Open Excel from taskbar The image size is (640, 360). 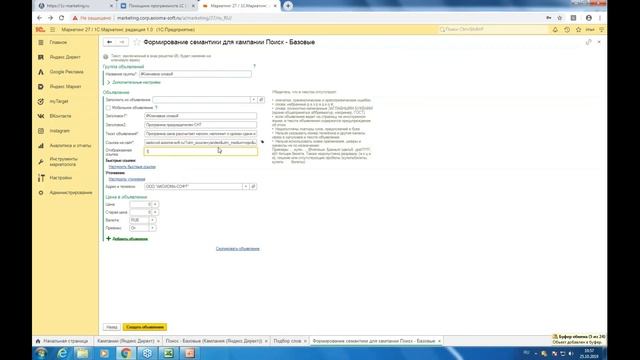pos(168,353)
